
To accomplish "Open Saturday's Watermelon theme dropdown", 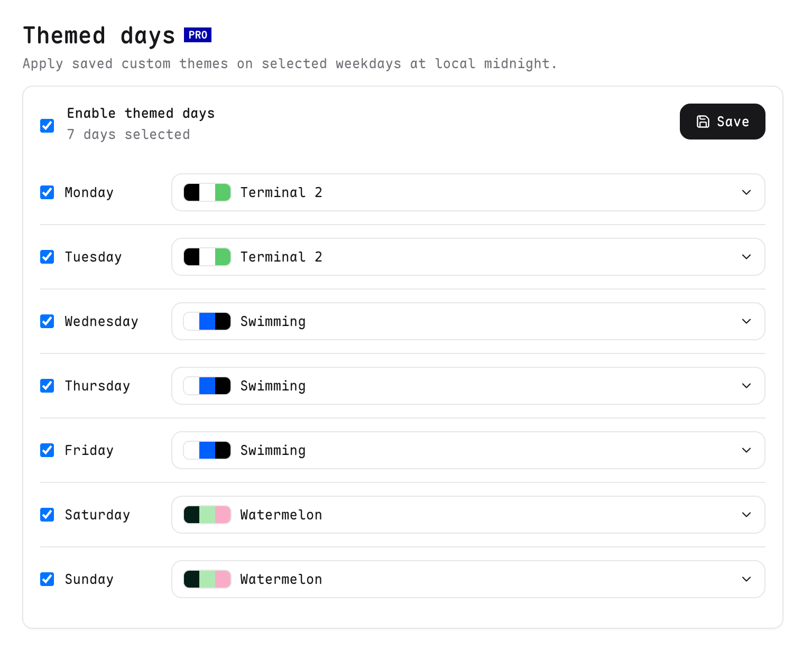I will pos(468,515).
